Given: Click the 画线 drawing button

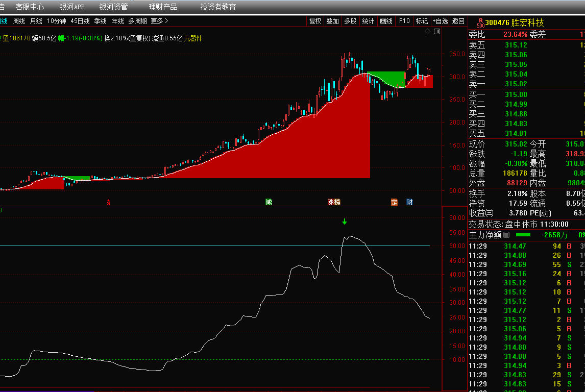Looking at the screenshot, I should pyautogui.click(x=386, y=21).
